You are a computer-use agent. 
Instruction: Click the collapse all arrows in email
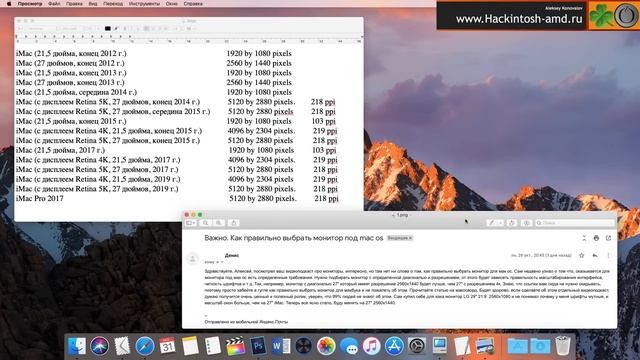(584, 238)
